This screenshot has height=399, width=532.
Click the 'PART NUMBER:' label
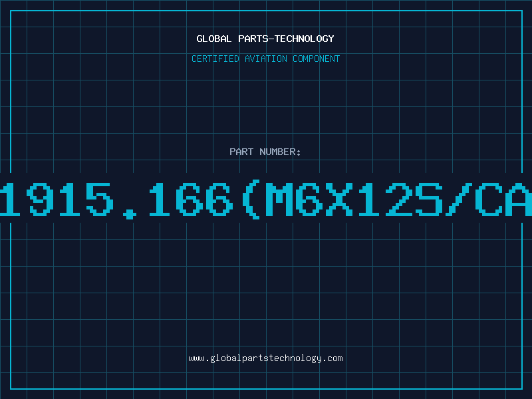pyautogui.click(x=265, y=152)
